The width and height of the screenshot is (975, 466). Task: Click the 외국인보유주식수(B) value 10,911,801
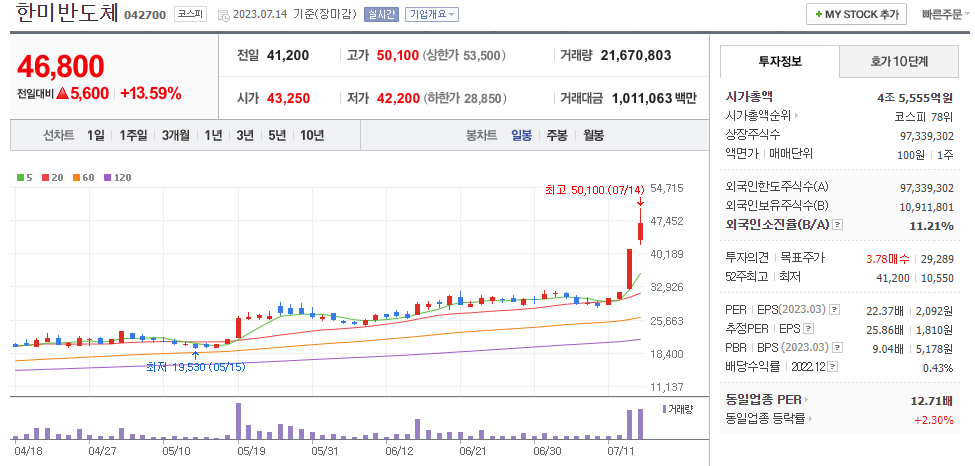pyautogui.click(x=926, y=207)
